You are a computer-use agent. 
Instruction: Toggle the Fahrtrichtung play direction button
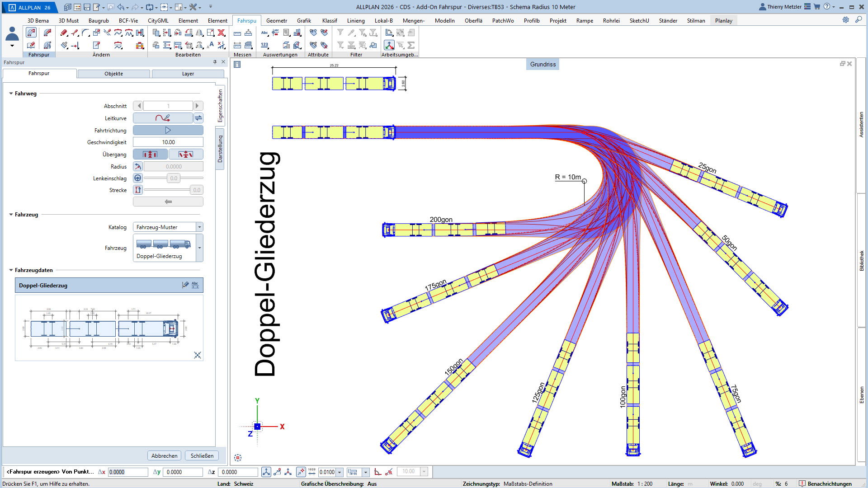pos(168,130)
